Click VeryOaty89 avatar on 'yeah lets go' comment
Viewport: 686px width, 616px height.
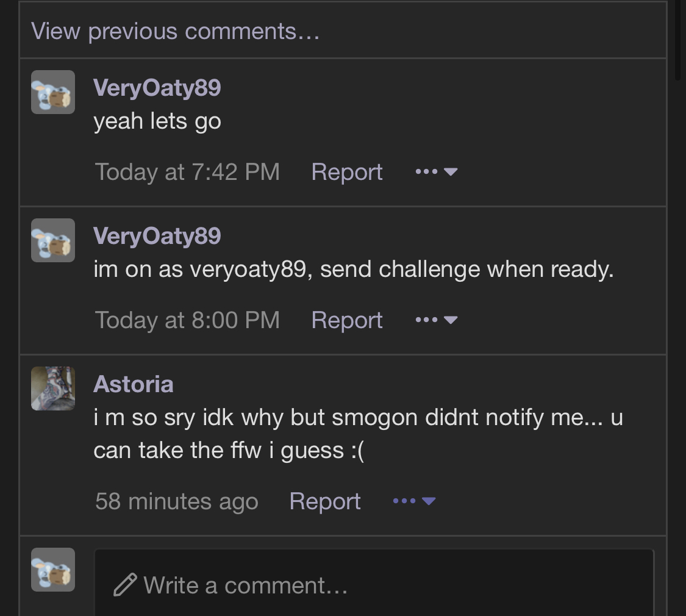click(53, 92)
